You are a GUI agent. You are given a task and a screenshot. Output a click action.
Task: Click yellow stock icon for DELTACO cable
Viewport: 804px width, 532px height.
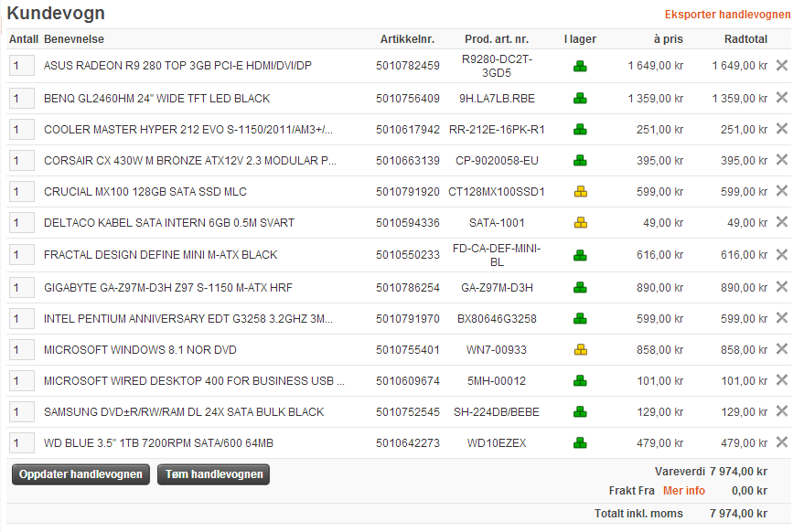coord(581,222)
